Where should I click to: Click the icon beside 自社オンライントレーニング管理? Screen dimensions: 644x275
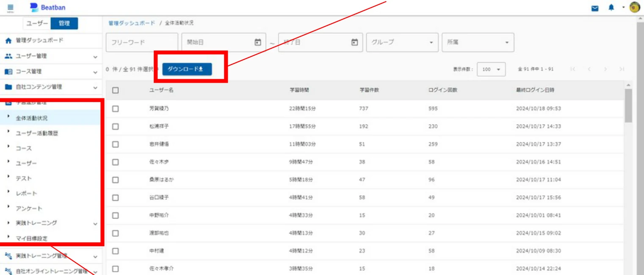point(8,271)
